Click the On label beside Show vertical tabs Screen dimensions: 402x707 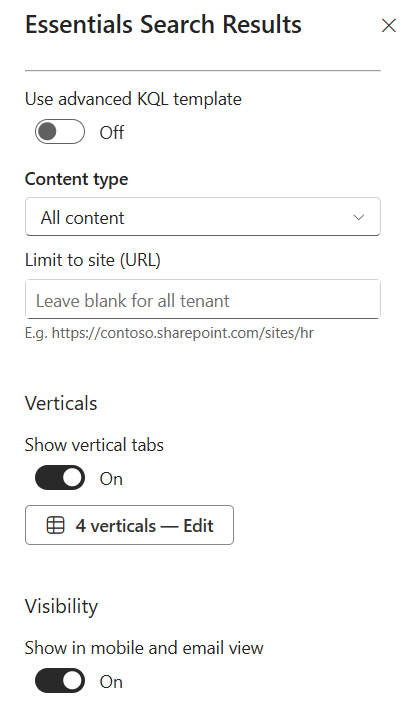click(111, 478)
